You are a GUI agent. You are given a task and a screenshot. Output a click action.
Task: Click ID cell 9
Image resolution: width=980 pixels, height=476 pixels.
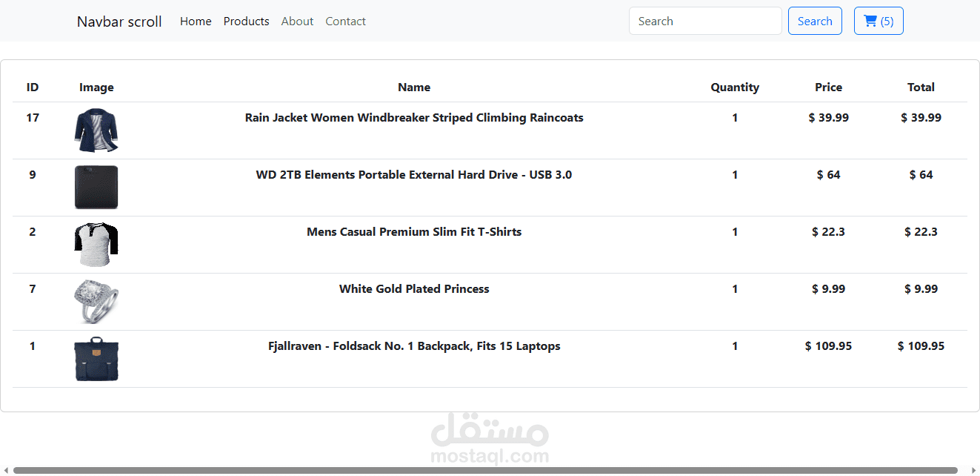(33, 175)
